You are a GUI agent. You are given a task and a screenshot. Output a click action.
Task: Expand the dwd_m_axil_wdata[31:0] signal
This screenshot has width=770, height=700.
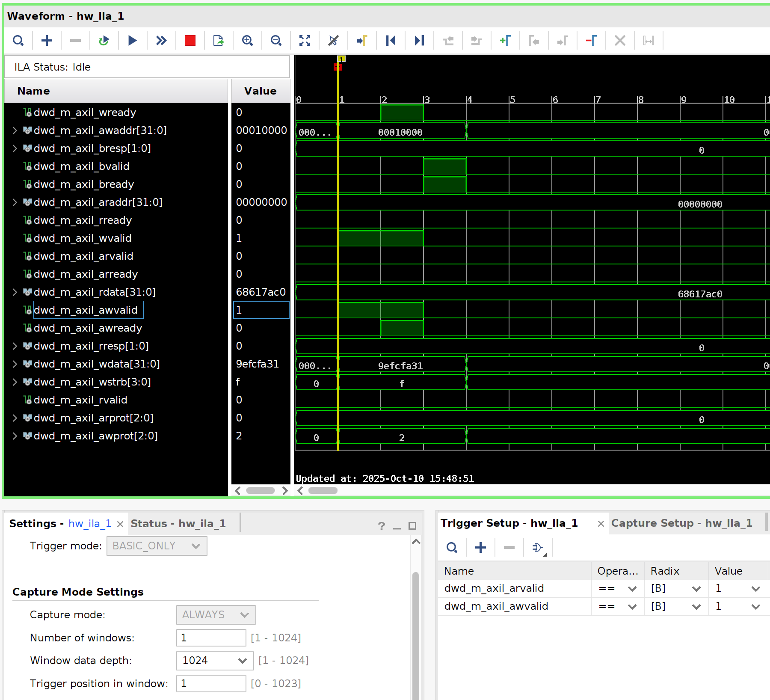[15, 364]
